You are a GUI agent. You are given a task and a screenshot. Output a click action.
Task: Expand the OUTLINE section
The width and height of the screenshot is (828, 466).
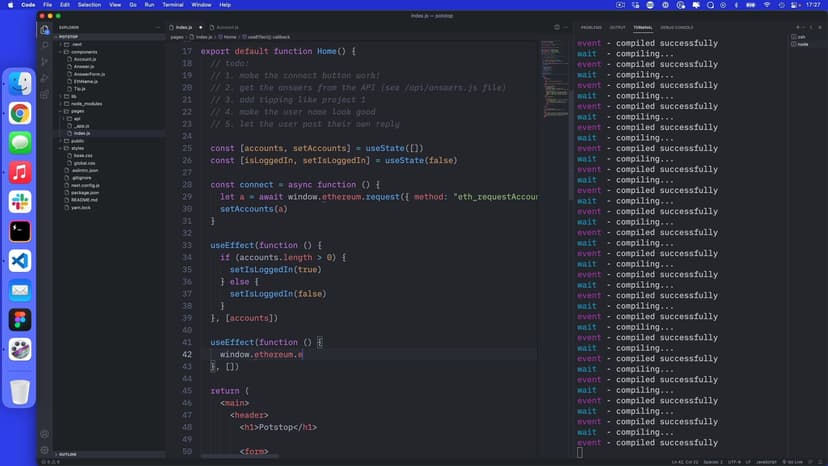click(68, 454)
